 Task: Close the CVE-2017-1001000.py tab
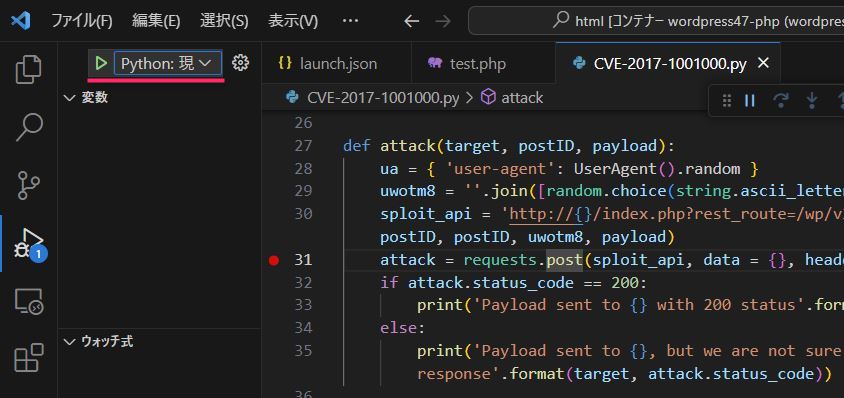pyautogui.click(x=763, y=63)
